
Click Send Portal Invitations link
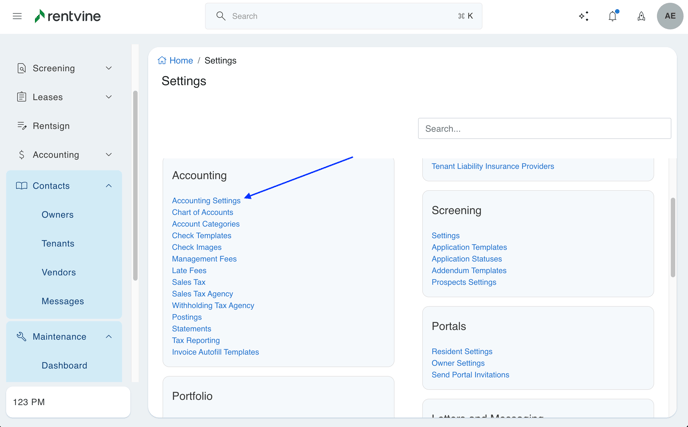click(470, 375)
